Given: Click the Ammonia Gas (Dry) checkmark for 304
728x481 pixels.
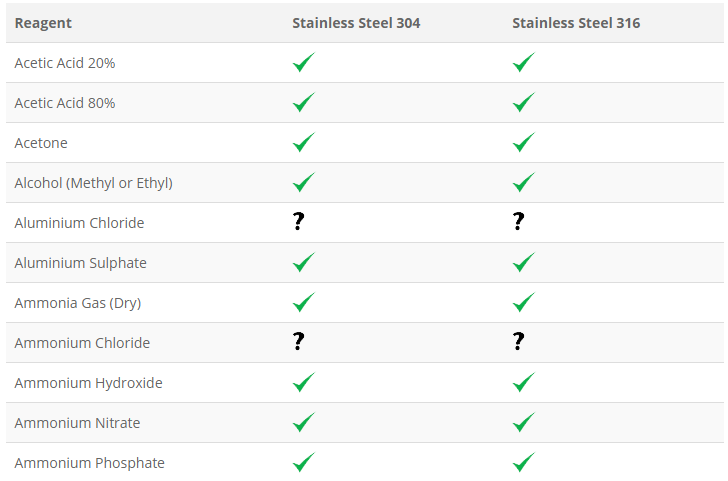Looking at the screenshot, I should pyautogui.click(x=304, y=302).
